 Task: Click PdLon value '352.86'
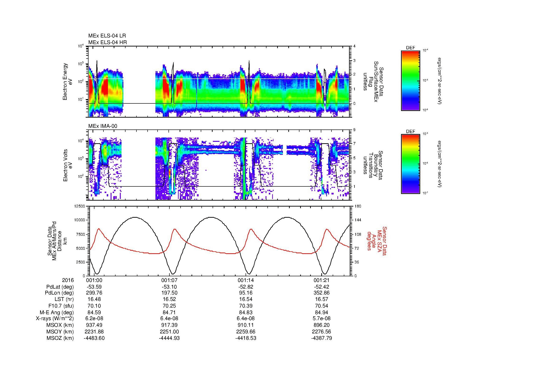click(322, 293)
